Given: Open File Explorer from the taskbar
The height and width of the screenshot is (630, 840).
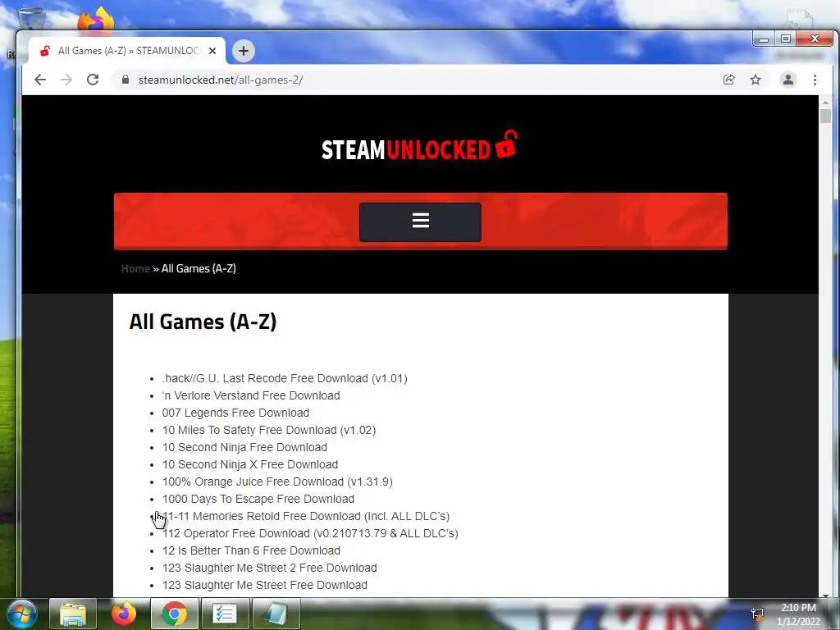Looking at the screenshot, I should (73, 614).
